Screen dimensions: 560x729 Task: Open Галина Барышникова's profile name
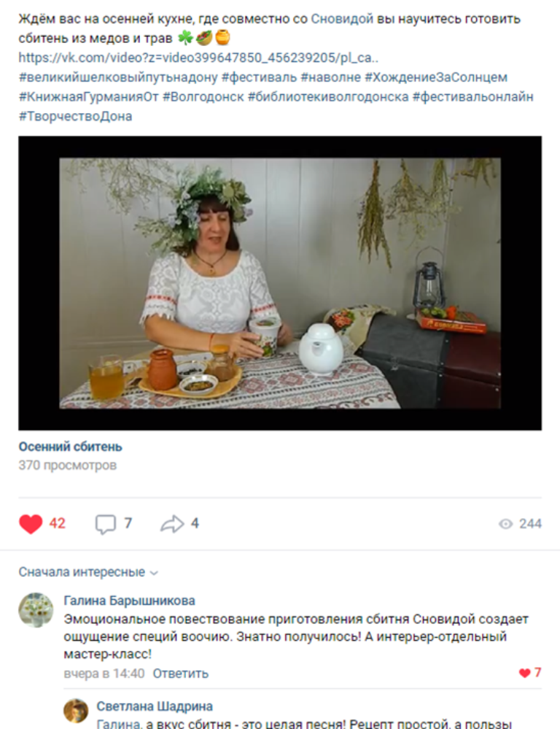click(129, 601)
